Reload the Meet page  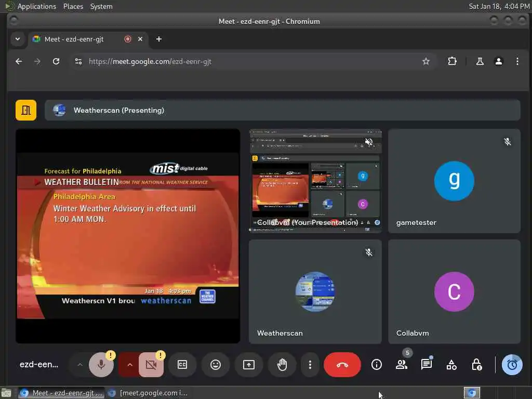56,61
